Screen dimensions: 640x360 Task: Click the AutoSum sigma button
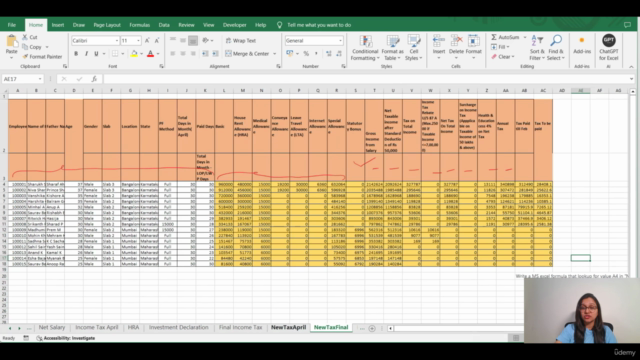point(505,37)
